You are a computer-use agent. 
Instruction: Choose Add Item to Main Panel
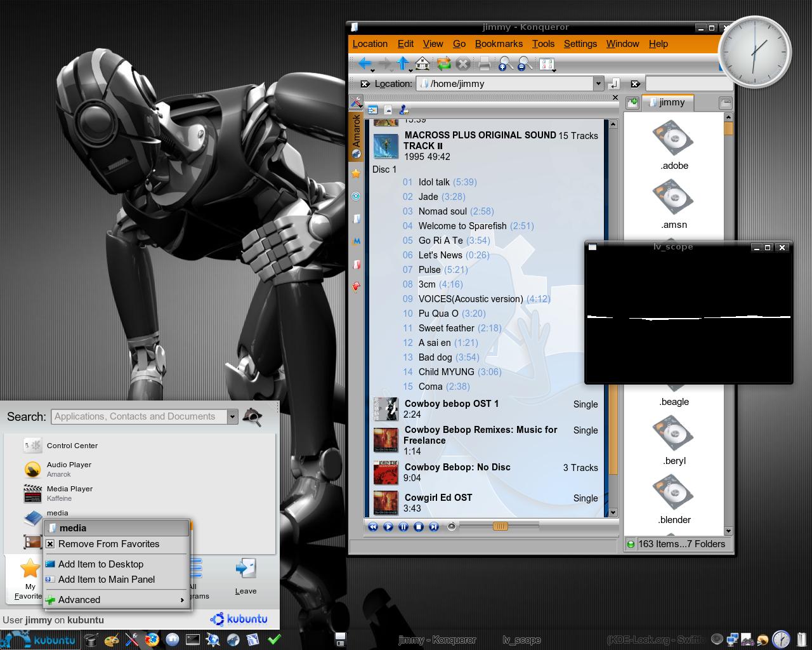pos(117,580)
